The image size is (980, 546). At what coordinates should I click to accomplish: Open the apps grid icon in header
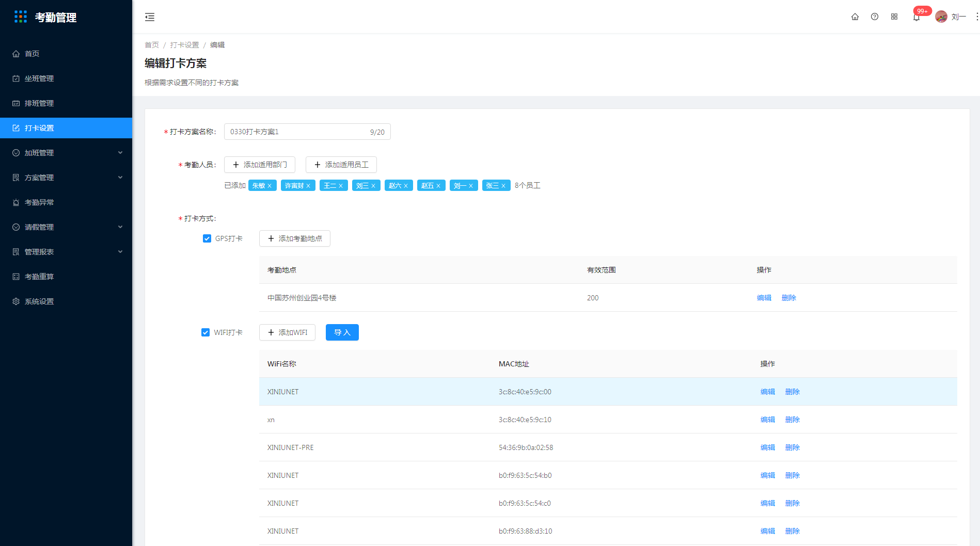click(894, 17)
